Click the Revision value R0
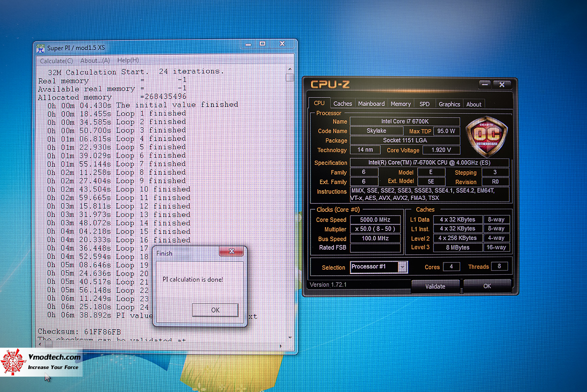The width and height of the screenshot is (587, 392). [495, 182]
